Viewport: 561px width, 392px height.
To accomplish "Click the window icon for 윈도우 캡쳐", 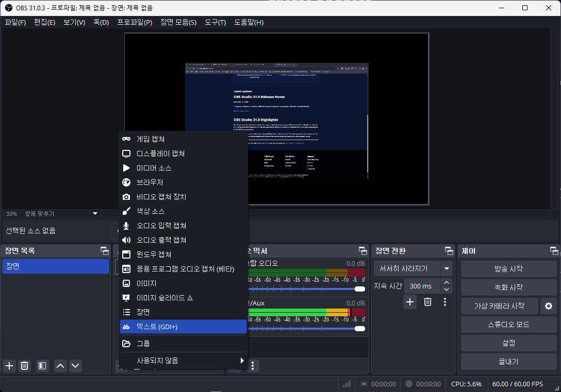I will tap(126, 254).
